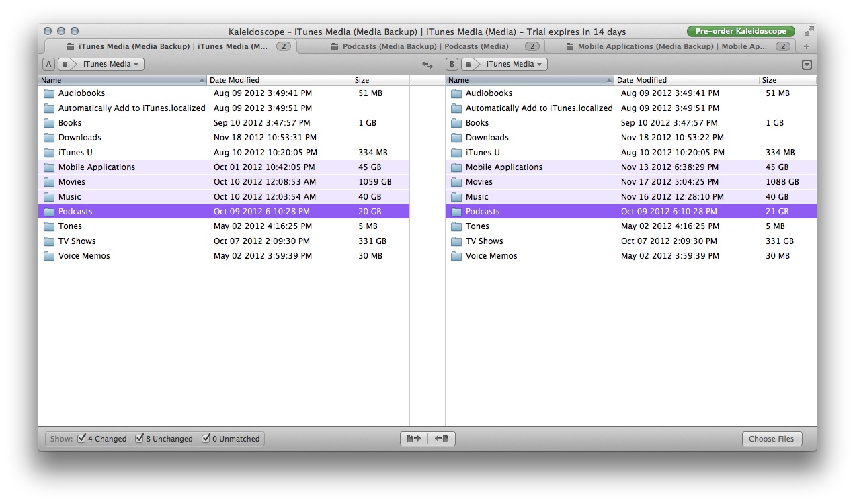
Task: Select the Tones name in pane B
Action: pyautogui.click(x=477, y=226)
